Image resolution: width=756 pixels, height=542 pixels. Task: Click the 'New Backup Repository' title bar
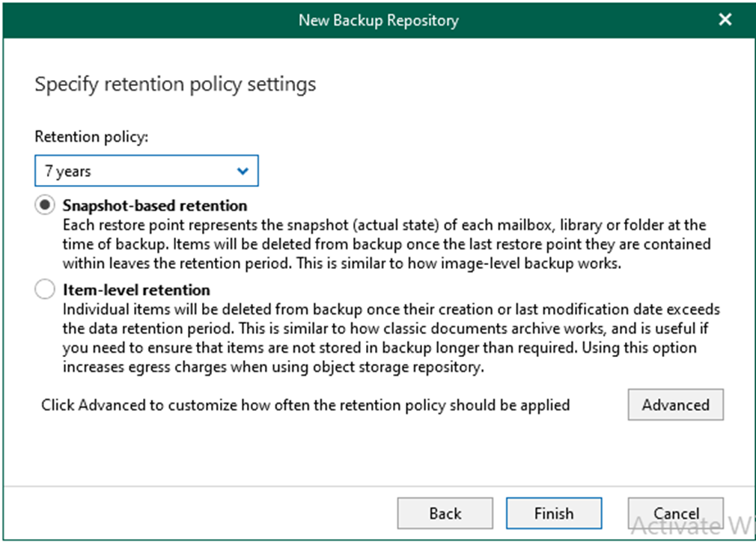378,19
